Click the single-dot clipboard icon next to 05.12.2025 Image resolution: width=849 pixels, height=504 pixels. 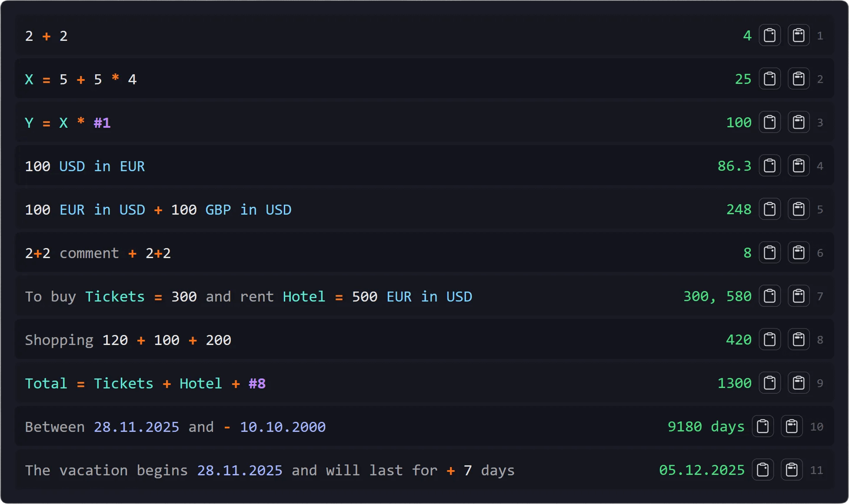[x=762, y=470]
